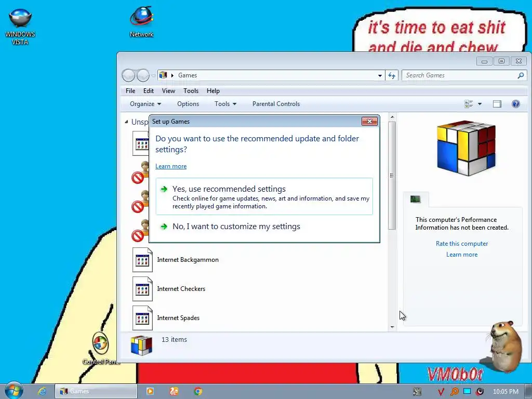
Task: Open the Help question mark icon
Action: pos(515,104)
